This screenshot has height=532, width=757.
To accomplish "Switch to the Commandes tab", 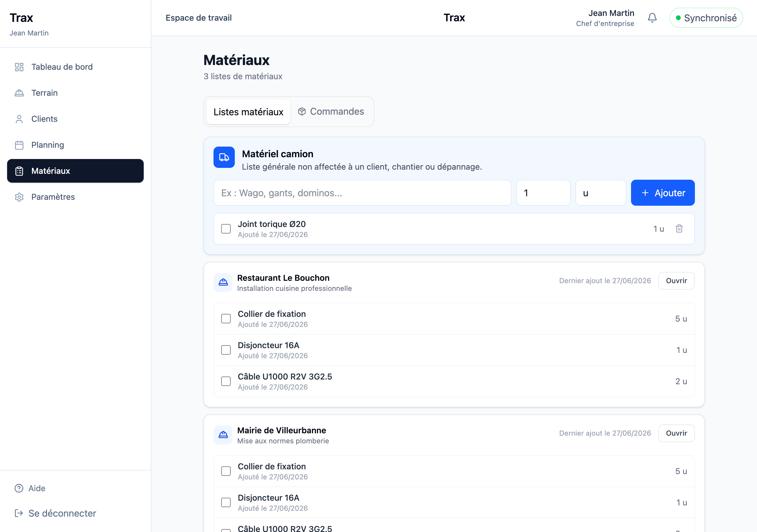I will 331,112.
